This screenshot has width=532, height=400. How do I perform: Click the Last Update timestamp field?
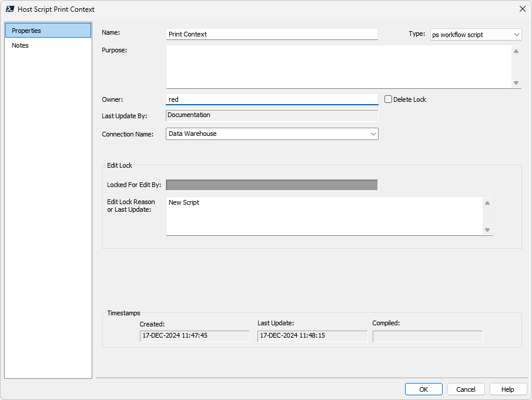(312, 336)
